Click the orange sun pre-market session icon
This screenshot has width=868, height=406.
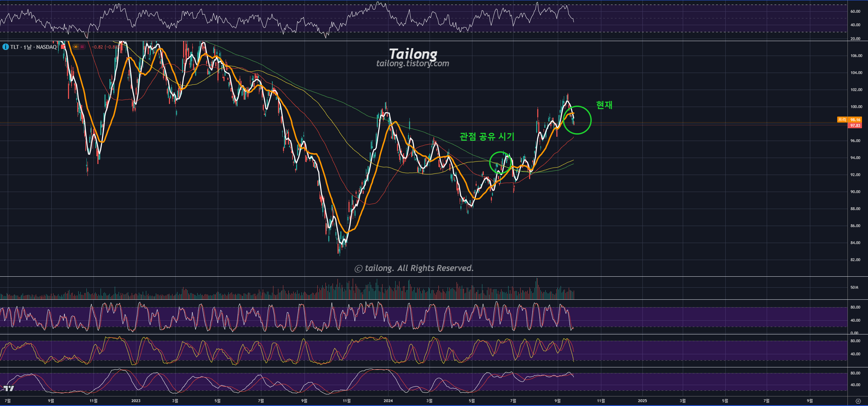click(76, 47)
